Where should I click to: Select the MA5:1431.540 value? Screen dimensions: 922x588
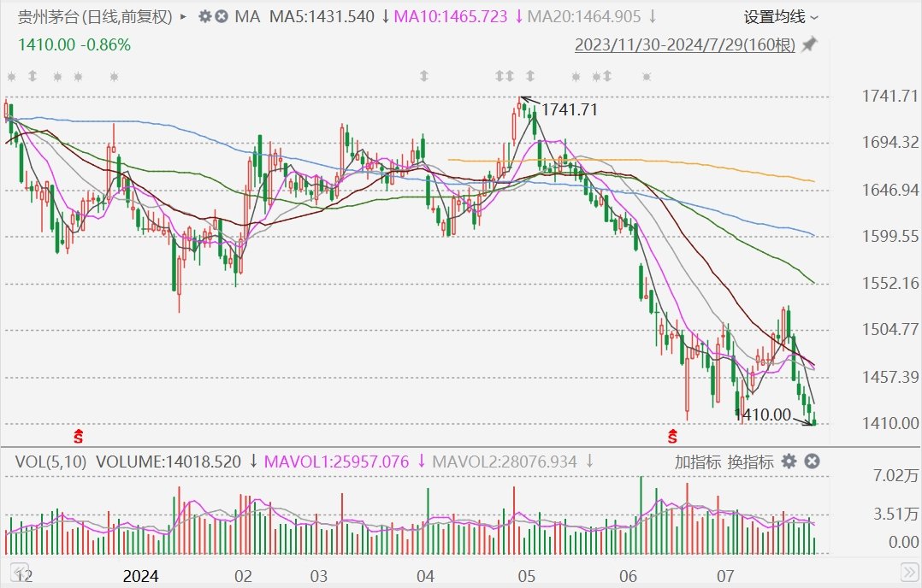(x=322, y=16)
